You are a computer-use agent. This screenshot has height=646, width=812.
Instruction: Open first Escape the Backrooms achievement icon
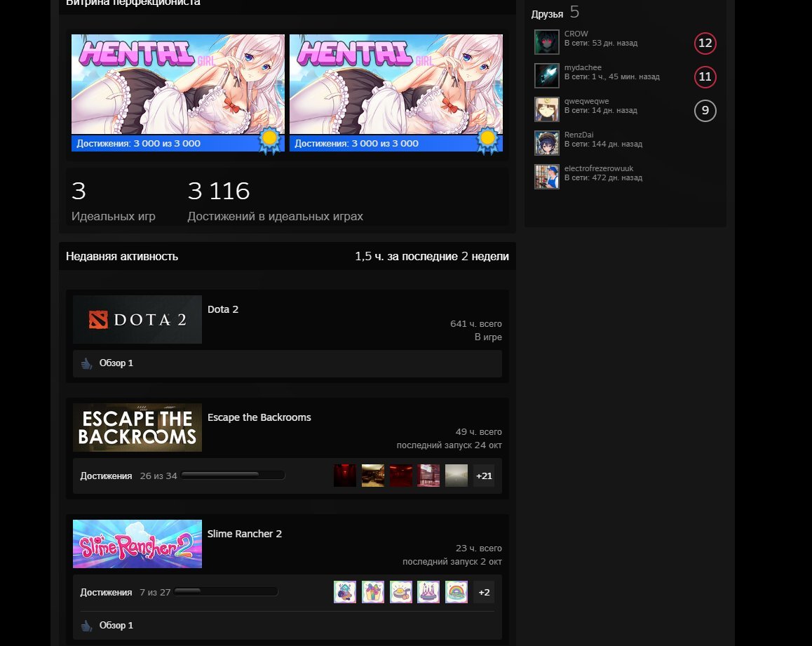tap(345, 476)
